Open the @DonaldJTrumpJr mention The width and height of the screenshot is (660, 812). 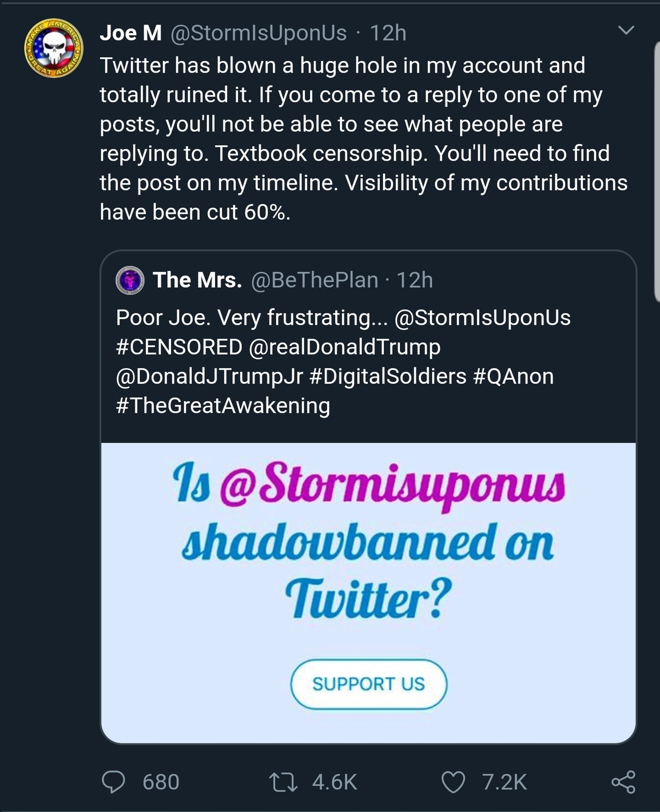[x=209, y=376]
